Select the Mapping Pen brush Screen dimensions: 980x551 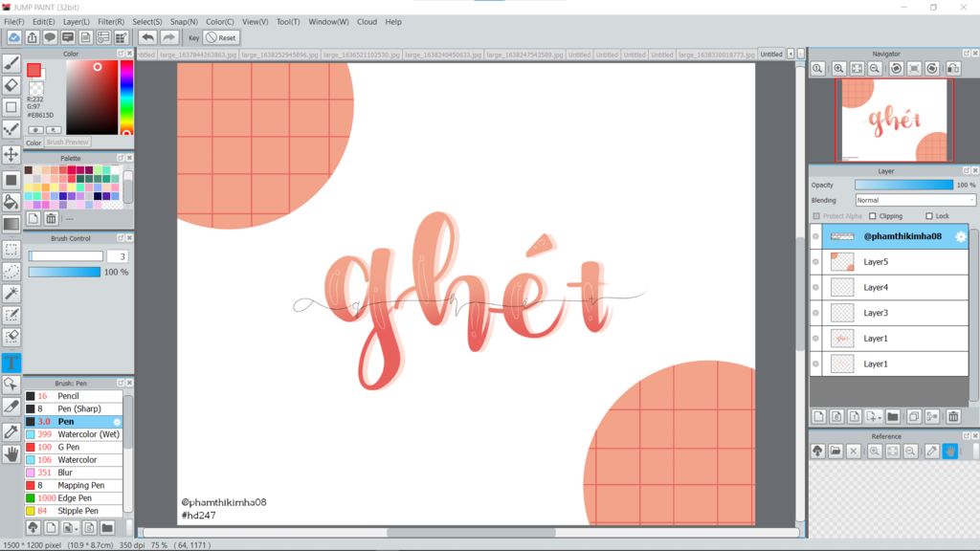click(x=74, y=485)
